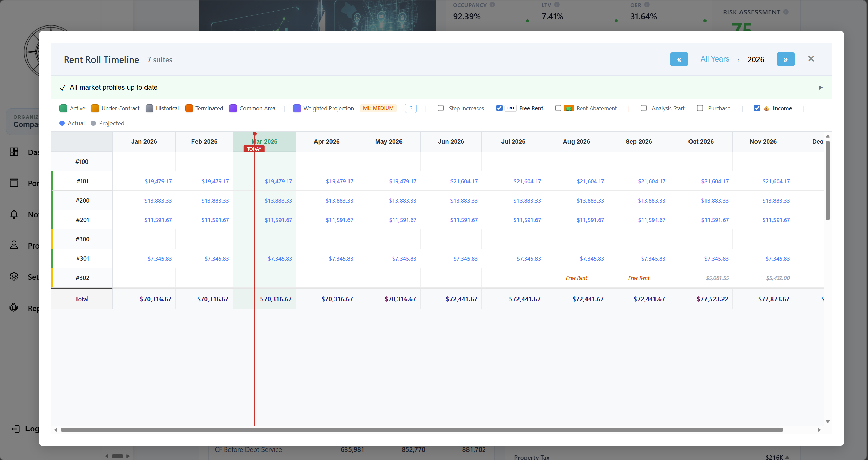This screenshot has height=460, width=868.
Task: Open Settings via the gear icon
Action: tap(14, 276)
